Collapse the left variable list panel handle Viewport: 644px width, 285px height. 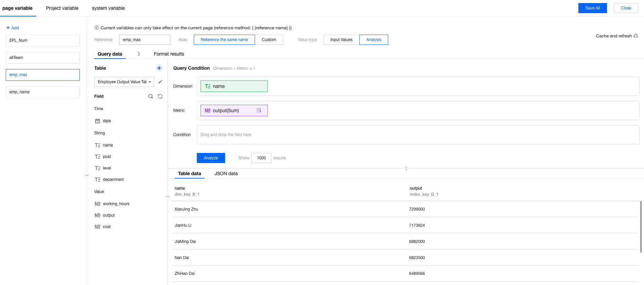pyautogui.click(x=86, y=175)
